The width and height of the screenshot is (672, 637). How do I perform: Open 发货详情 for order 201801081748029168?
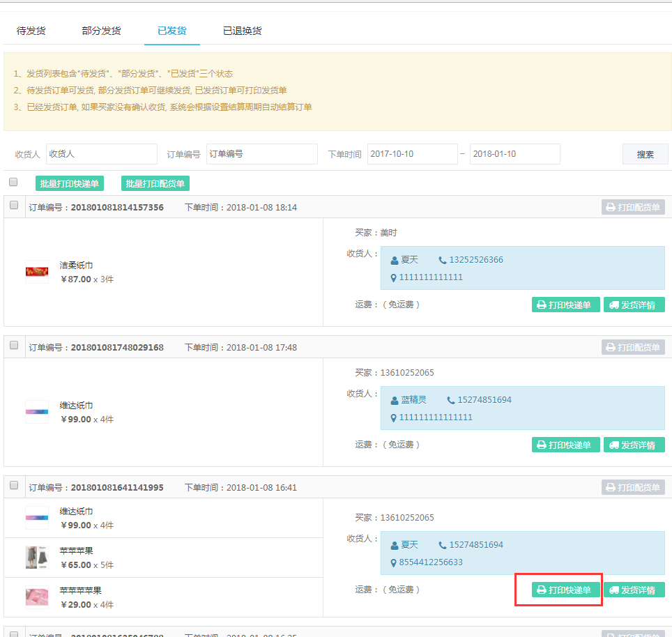634,445
